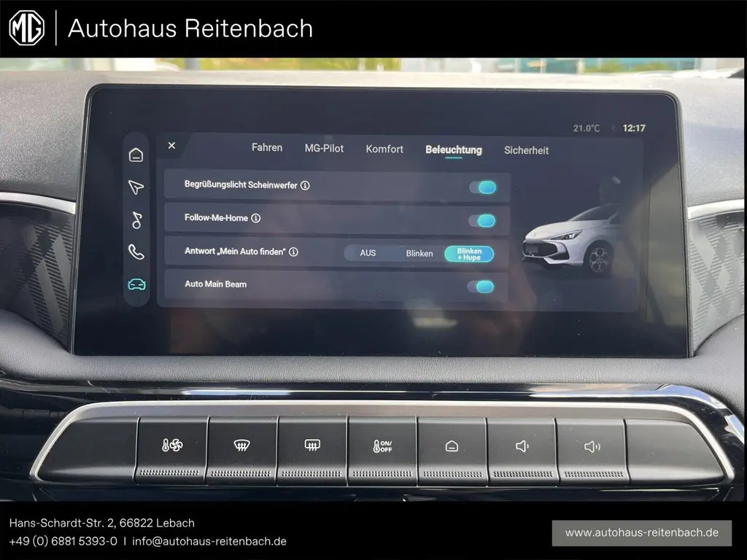Open the MG-Pilot tab
Screen dimensions: 747x560
pos(324,149)
